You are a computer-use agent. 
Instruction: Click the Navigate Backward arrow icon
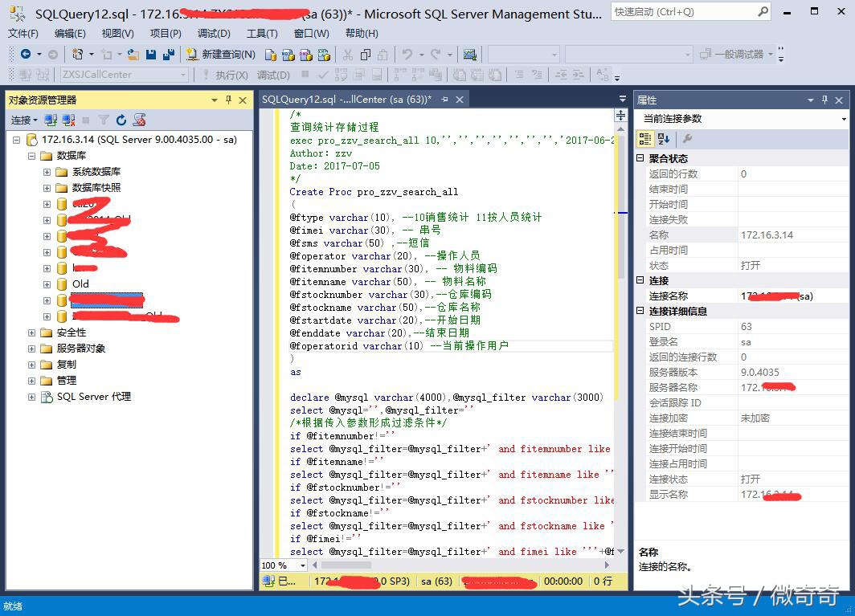[25, 54]
